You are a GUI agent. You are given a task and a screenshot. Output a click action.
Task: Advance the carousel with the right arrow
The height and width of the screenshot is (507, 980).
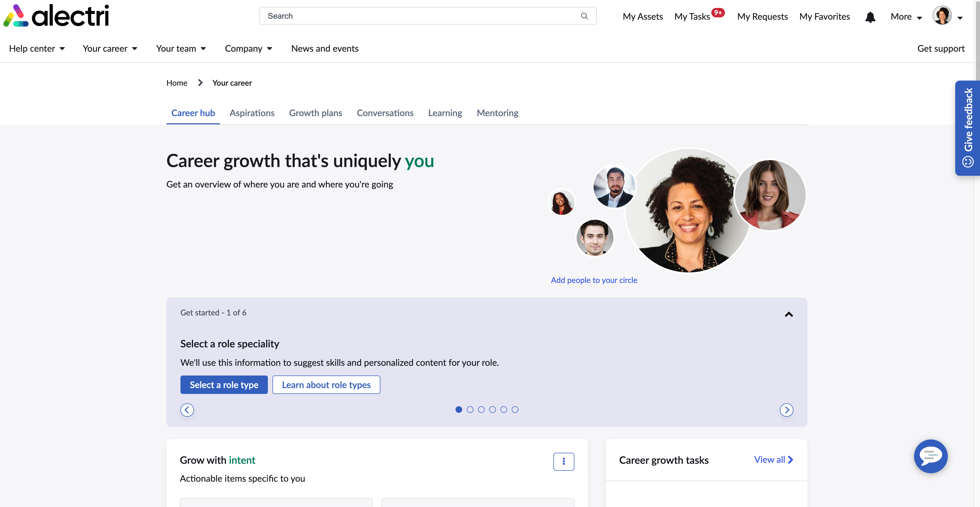click(x=786, y=410)
